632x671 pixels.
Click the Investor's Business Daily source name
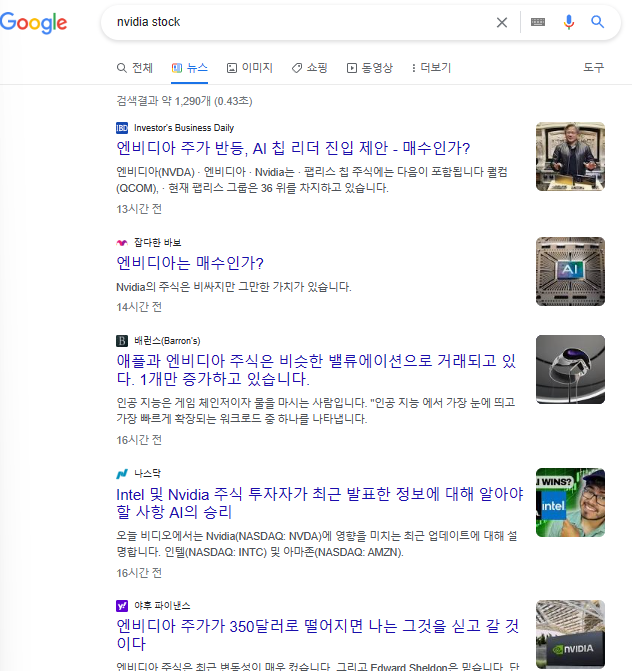tap(184, 128)
